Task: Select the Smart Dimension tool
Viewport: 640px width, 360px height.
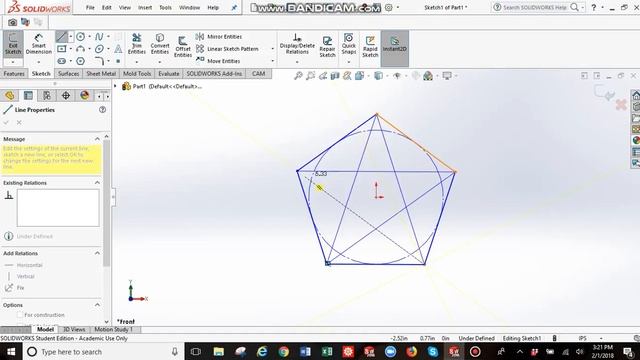Action: coord(38,44)
